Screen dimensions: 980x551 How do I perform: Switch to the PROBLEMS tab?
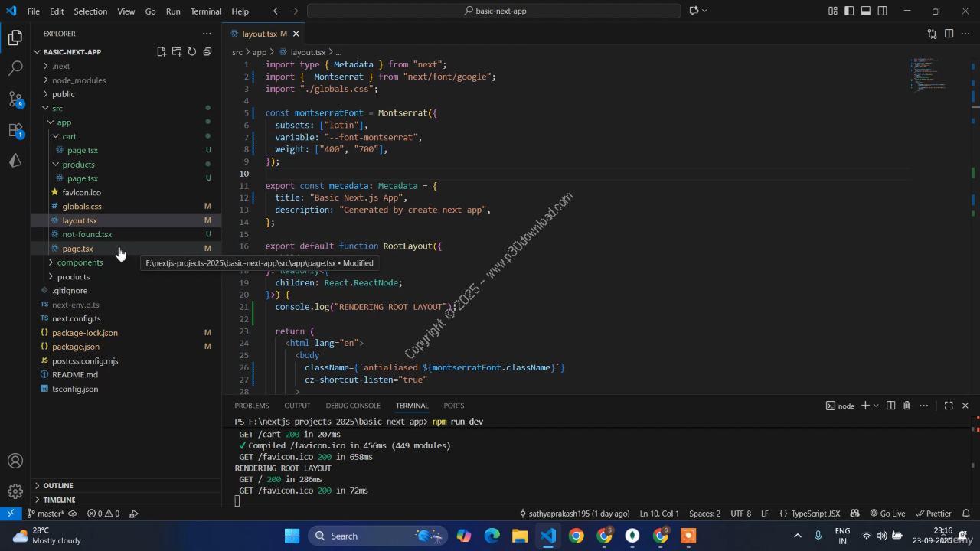252,406
